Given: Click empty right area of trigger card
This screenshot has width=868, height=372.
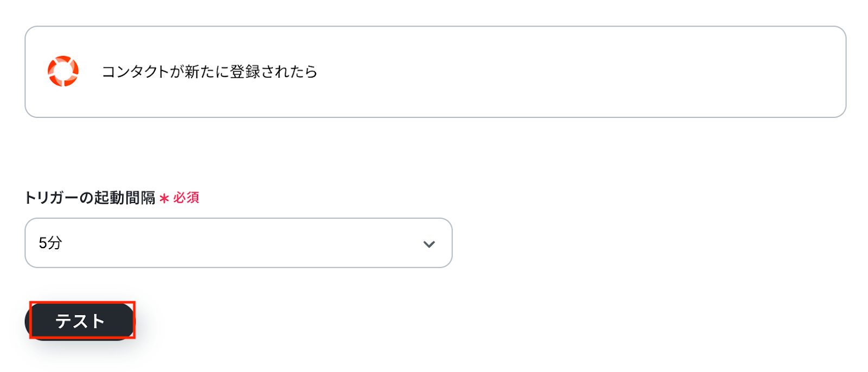Looking at the screenshot, I should 651,72.
